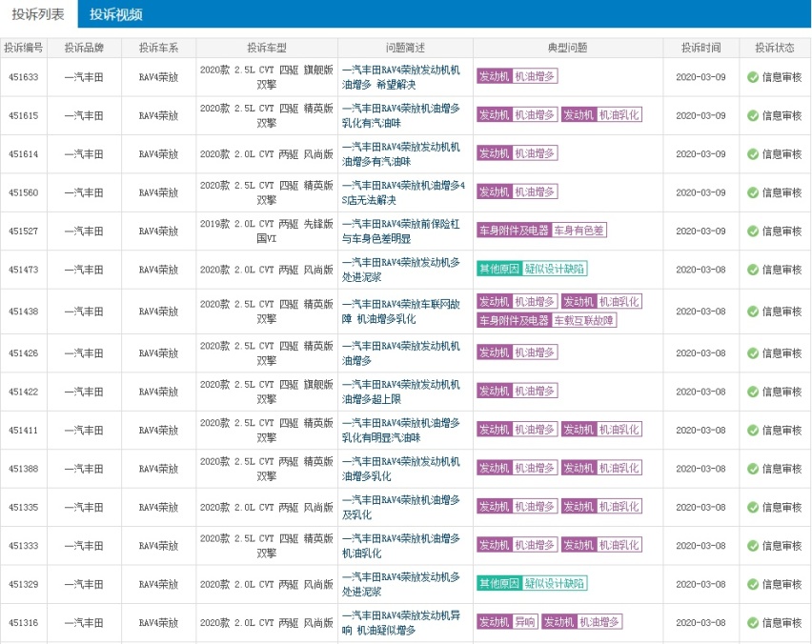Click green check icon for complaint 451438
This screenshot has height=644, width=812.
click(x=753, y=312)
